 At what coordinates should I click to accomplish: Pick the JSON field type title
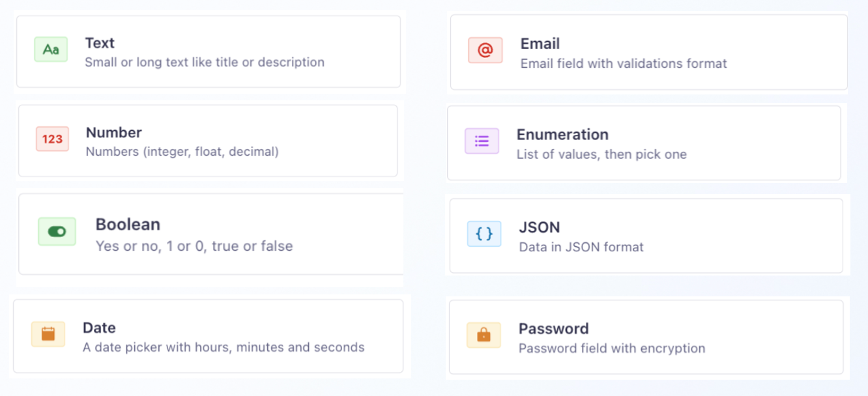point(540,227)
